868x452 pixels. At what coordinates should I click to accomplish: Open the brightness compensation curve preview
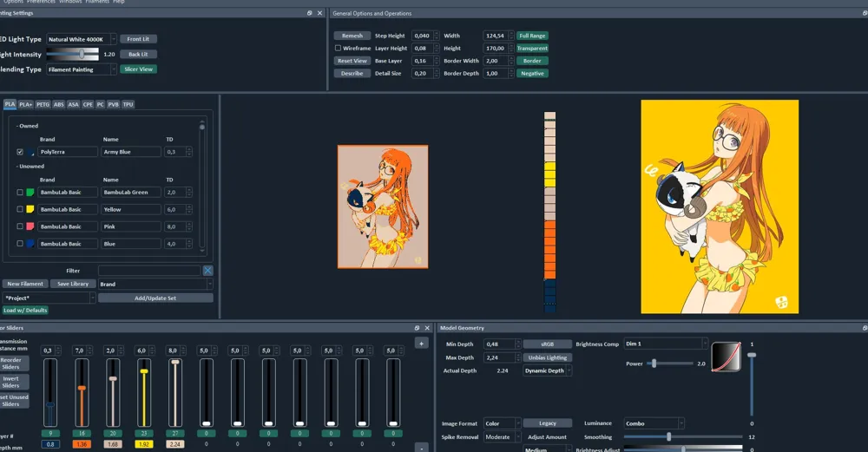[x=726, y=357]
